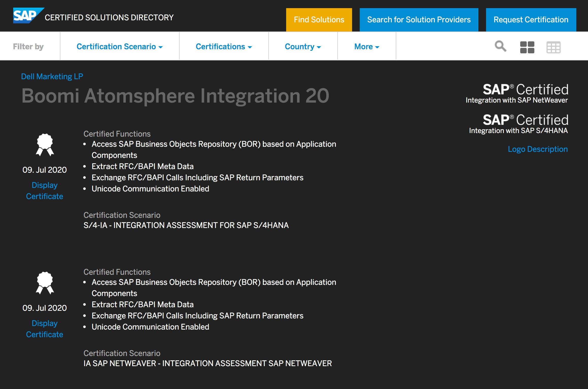Open the Dell Marketing LP company page
588x389 pixels.
(x=52, y=76)
